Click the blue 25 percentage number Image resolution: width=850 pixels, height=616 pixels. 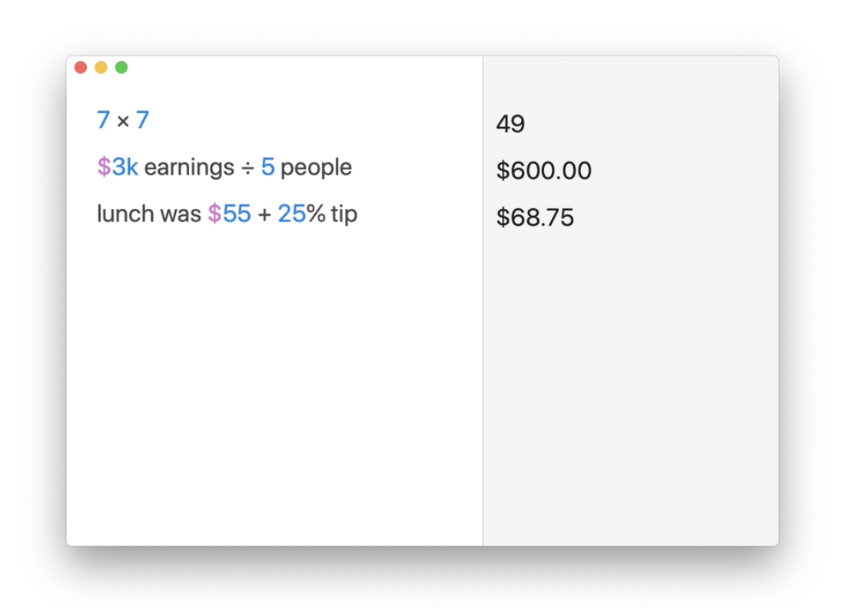pos(292,214)
